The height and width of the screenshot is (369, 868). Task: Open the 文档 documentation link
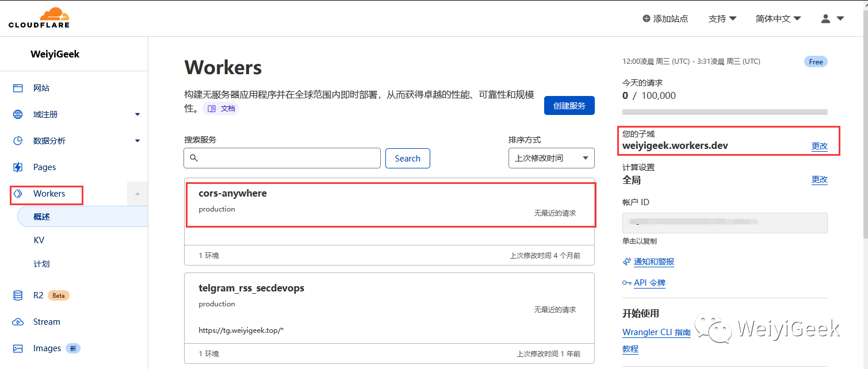(221, 108)
